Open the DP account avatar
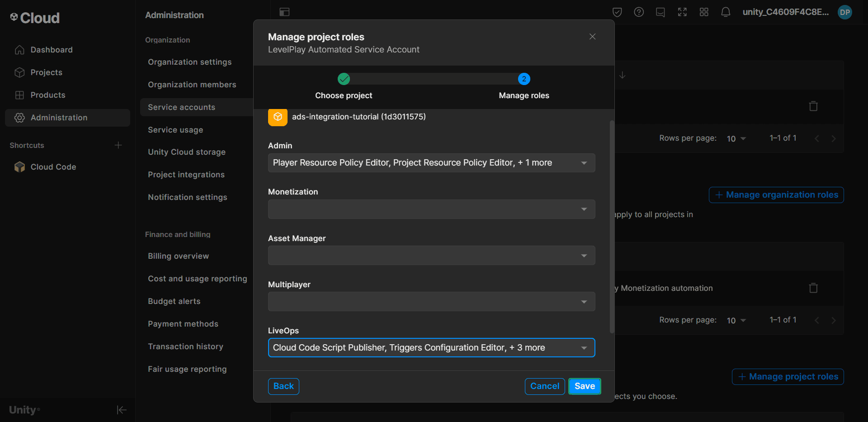868x422 pixels. pos(845,12)
